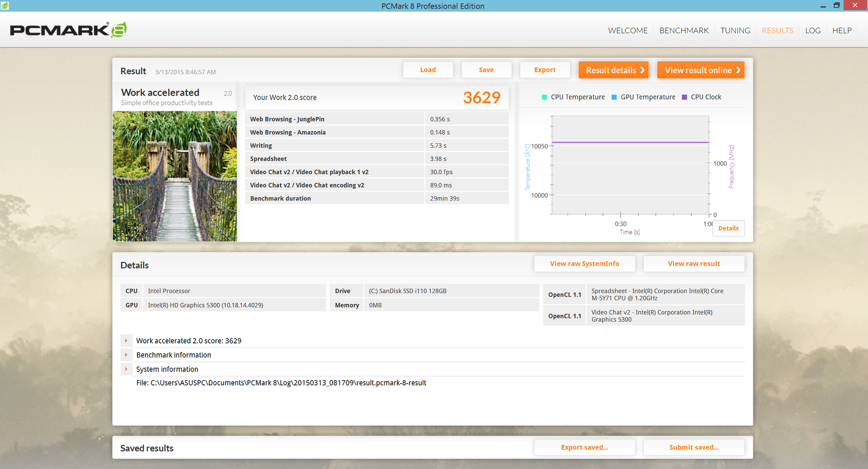Switch to the Benchmark tab
The image size is (868, 469).
(x=684, y=30)
